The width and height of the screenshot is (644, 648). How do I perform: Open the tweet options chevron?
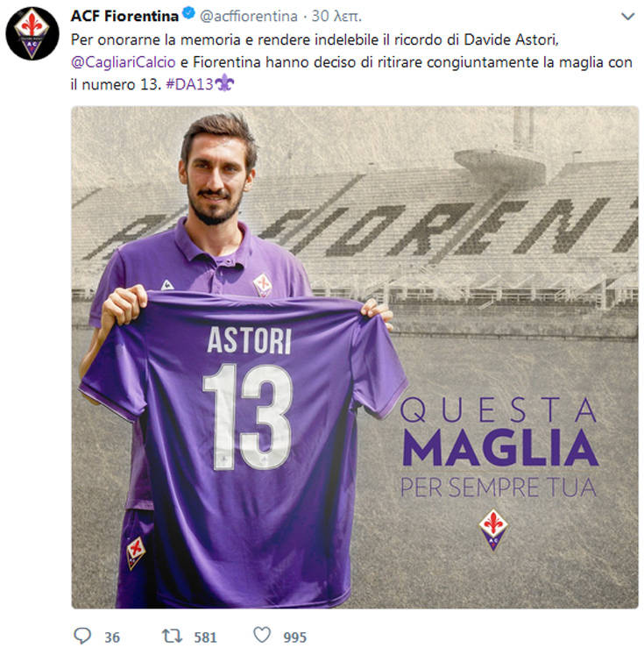[628, 17]
